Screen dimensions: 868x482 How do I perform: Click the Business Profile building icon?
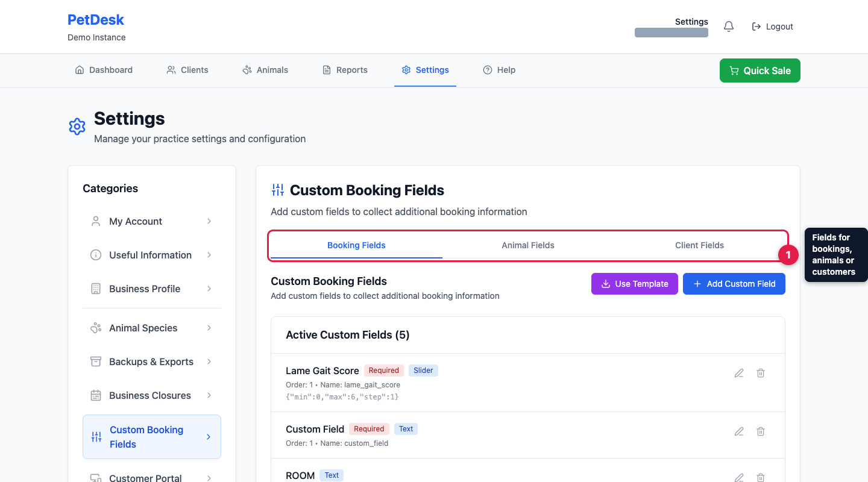click(x=96, y=289)
